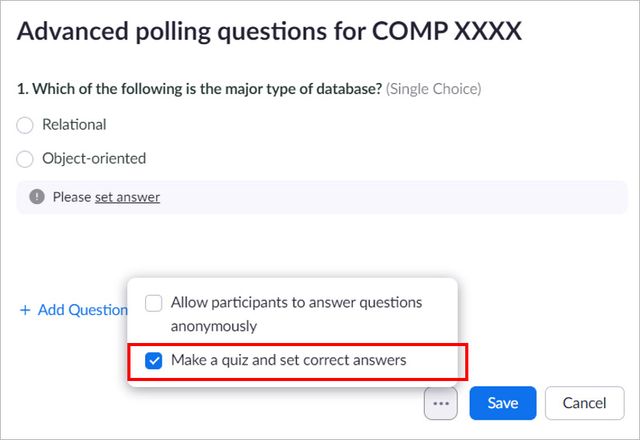Click the exclamation warning icon
The image size is (640, 440).
tap(37, 197)
